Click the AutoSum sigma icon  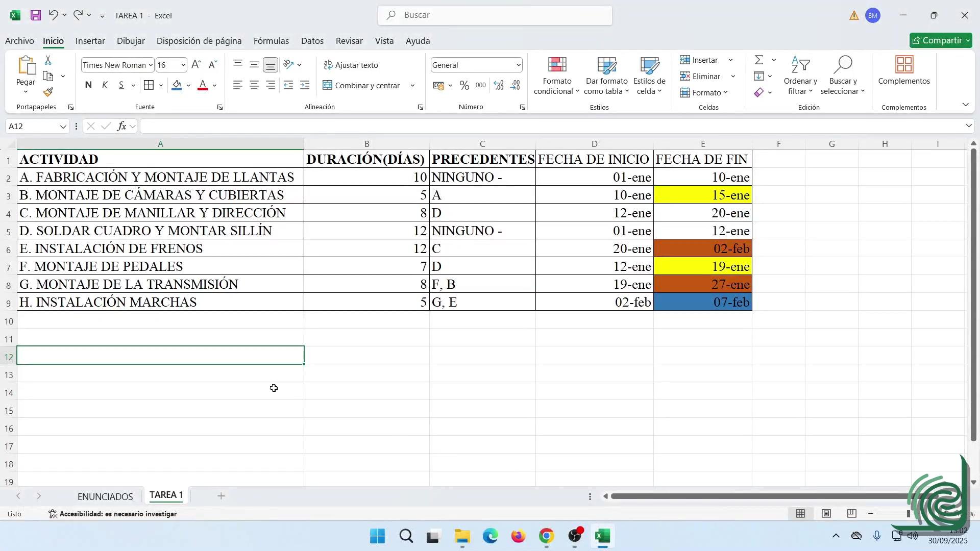[759, 60]
